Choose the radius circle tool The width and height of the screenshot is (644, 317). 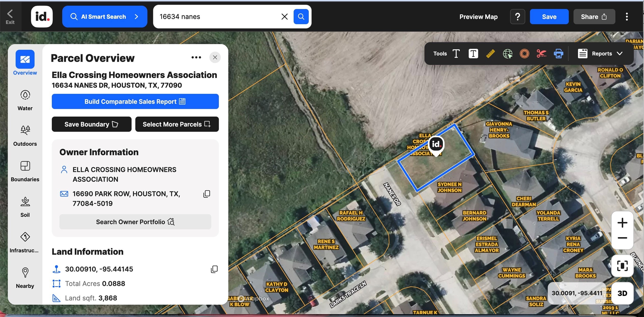pyautogui.click(x=524, y=54)
